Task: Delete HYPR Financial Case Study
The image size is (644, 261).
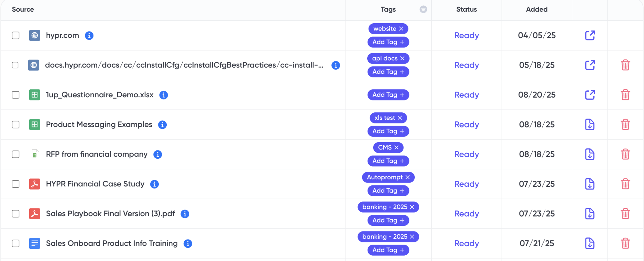Action: coord(625,184)
